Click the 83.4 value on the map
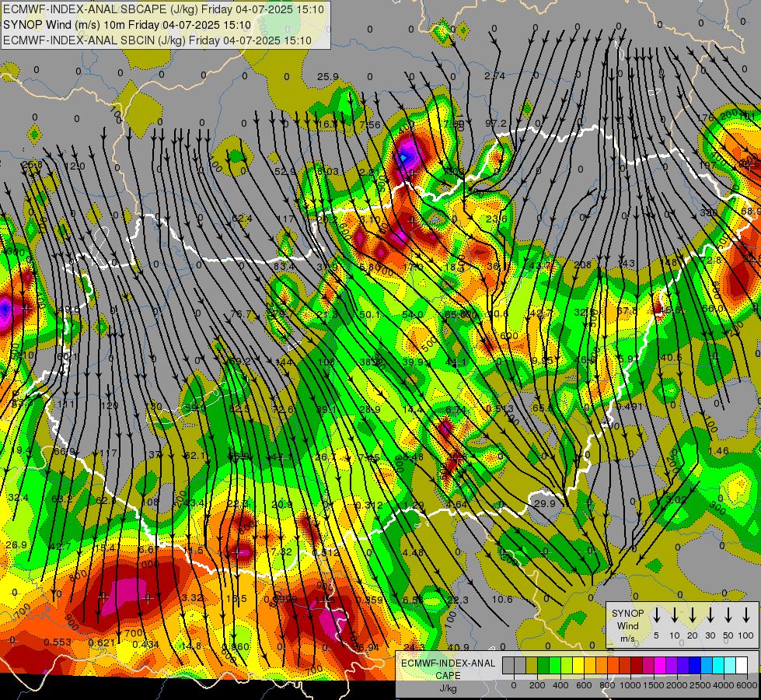This screenshot has width=761, height=700. [x=284, y=266]
